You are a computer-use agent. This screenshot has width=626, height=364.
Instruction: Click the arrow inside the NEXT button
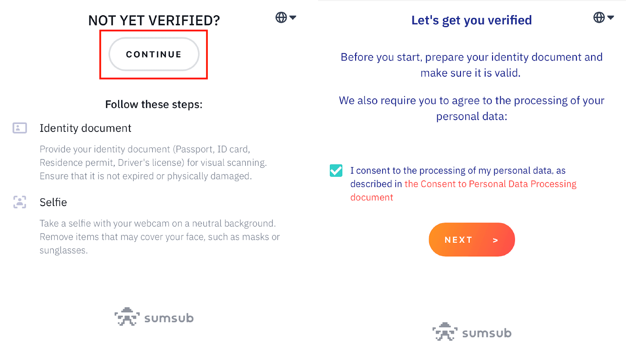pyautogui.click(x=495, y=240)
